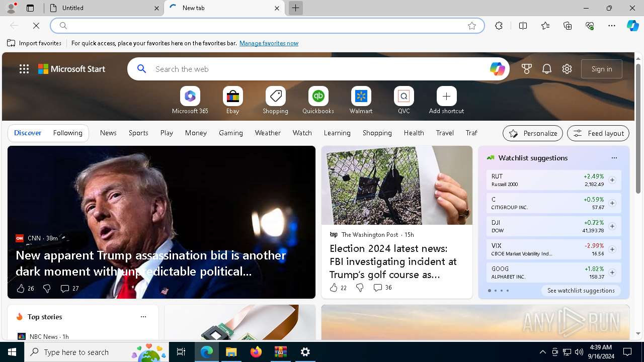Open Windows Start menu

pyautogui.click(x=12, y=352)
